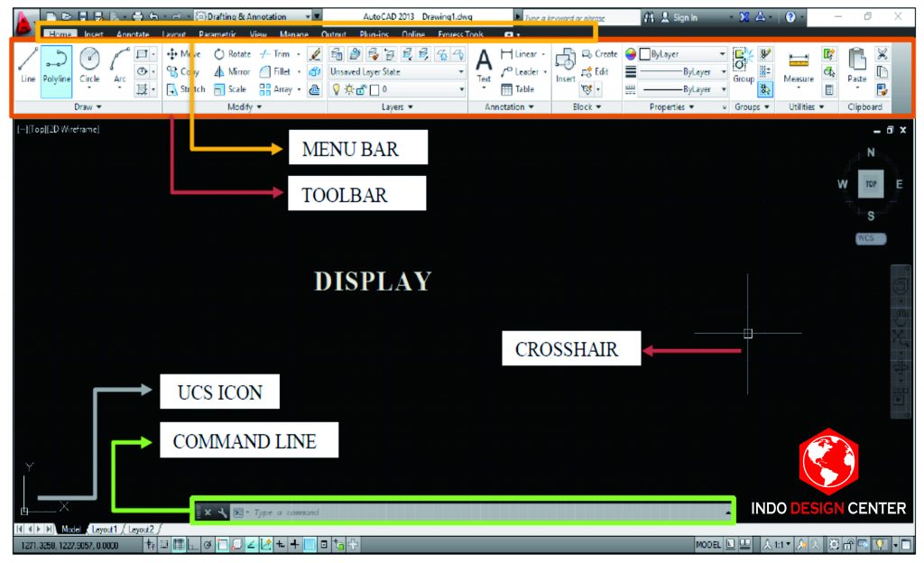Click the Fillet tool
Screen dimensions: 924x563
pos(275,72)
